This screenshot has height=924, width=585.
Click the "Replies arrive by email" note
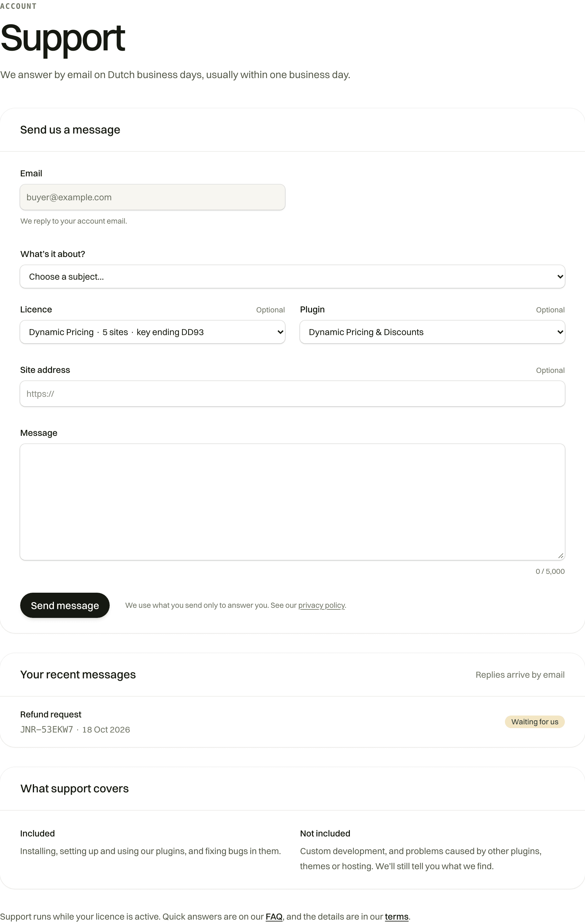pyautogui.click(x=520, y=675)
